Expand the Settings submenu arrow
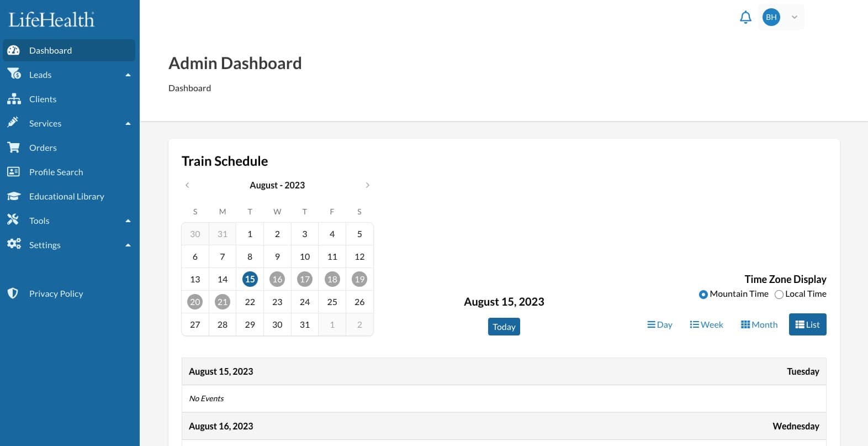The image size is (868, 446). point(128,245)
